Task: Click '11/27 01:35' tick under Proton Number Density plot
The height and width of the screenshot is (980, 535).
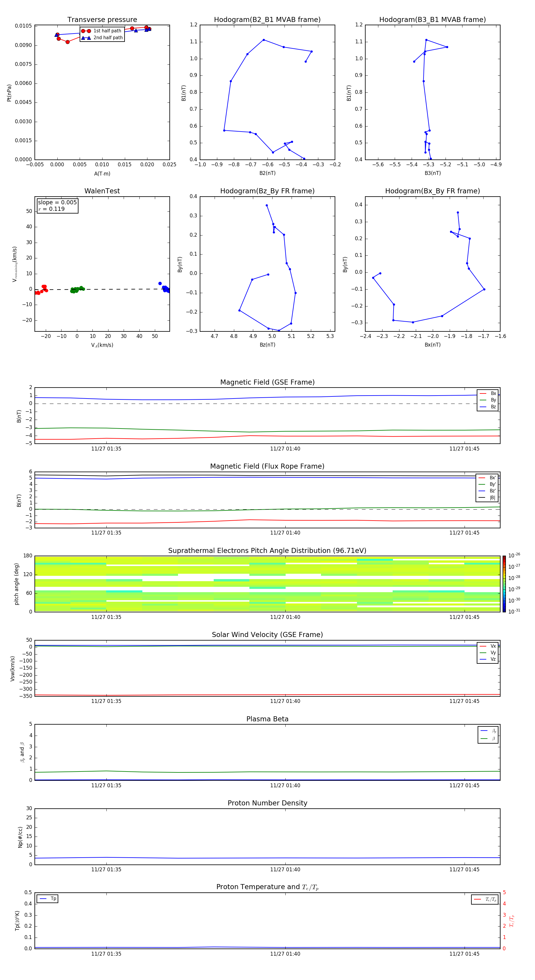Action: tap(106, 869)
